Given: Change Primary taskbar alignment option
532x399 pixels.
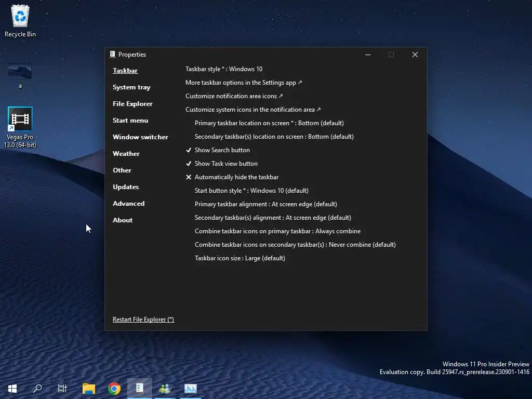Looking at the screenshot, I should pyautogui.click(x=265, y=204).
